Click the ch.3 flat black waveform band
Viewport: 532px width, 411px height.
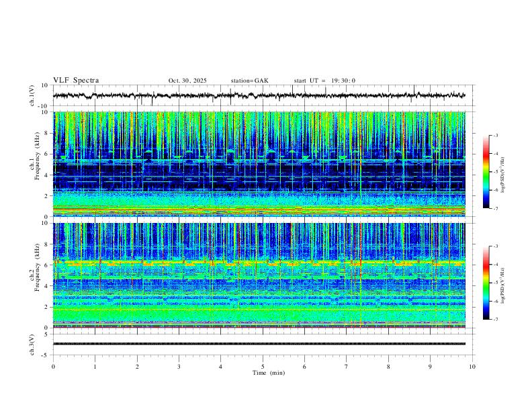pos(259,344)
